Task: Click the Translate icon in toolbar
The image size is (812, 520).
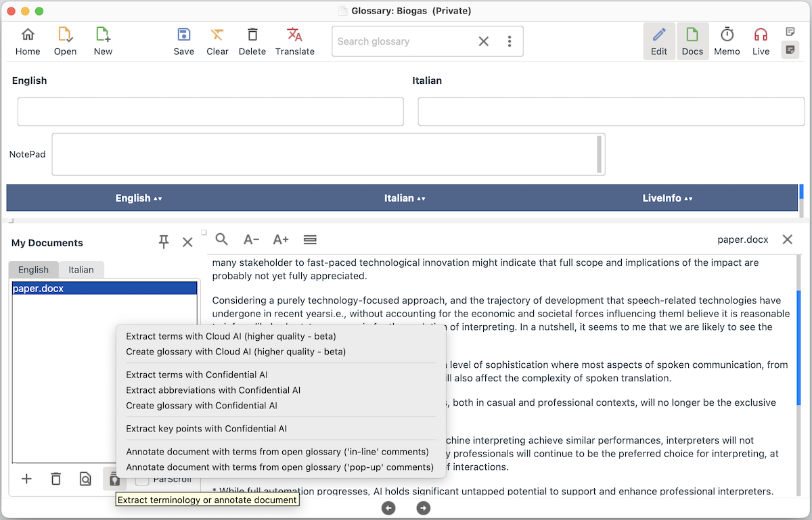Action: pos(294,41)
